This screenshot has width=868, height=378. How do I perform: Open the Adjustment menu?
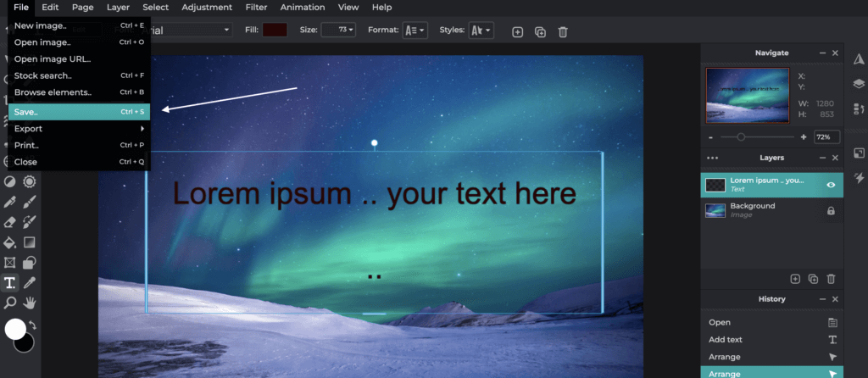(207, 7)
